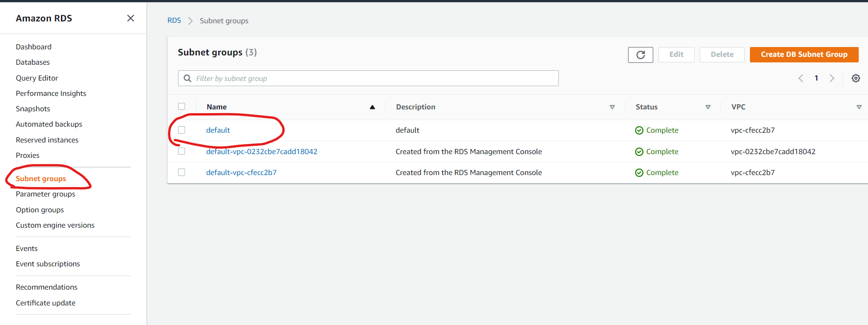Sort ascending arrow on Name column
Viewport: 868px width, 325px height.
372,107
